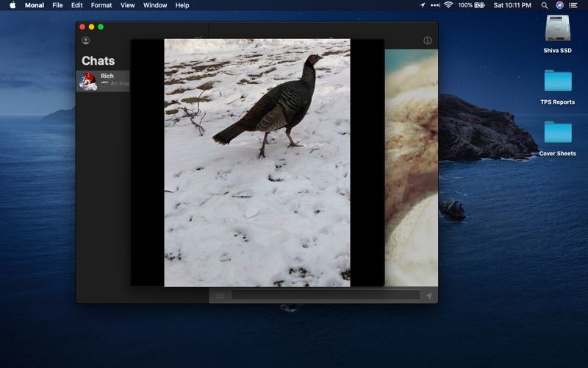The height and width of the screenshot is (368, 588).
Task: Open Siri from the menu bar
Action: pyautogui.click(x=559, y=5)
